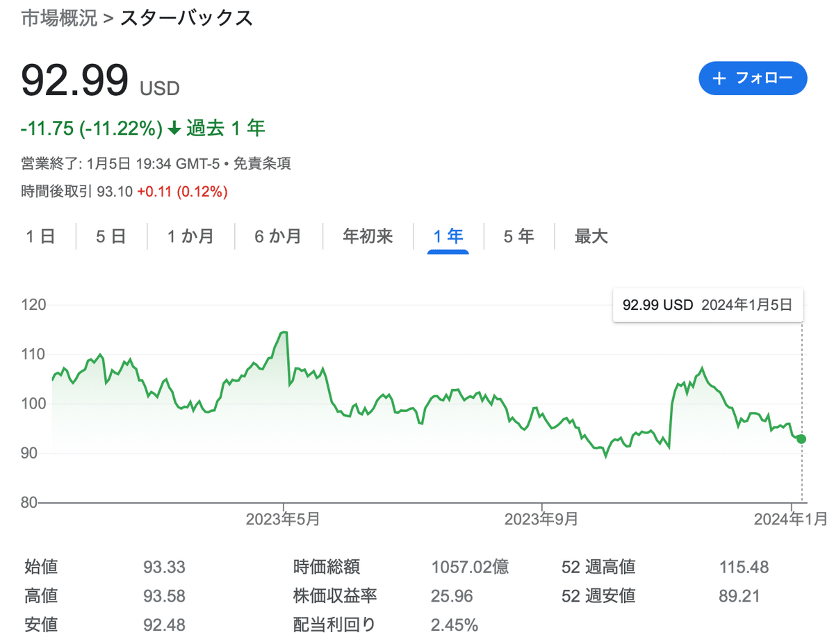Click the 92.99 USD price tooltip
Screen dimensions: 834x644
pyautogui.click(x=708, y=305)
